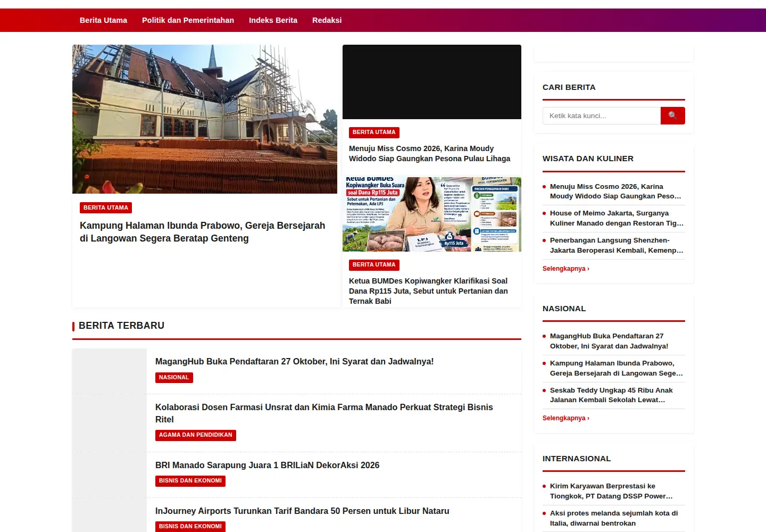
Task: Click Berita Utama tag above BUMDes headline
Action: click(374, 265)
